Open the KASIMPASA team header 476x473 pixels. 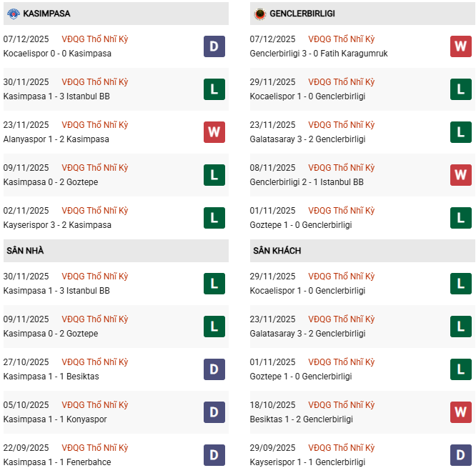point(46,14)
